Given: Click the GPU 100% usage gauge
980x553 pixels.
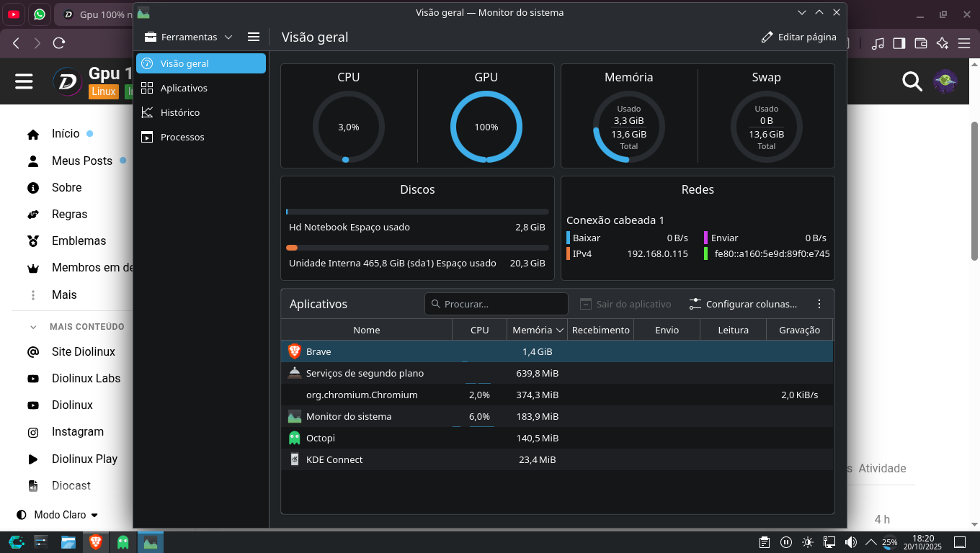Looking at the screenshot, I should coord(486,127).
